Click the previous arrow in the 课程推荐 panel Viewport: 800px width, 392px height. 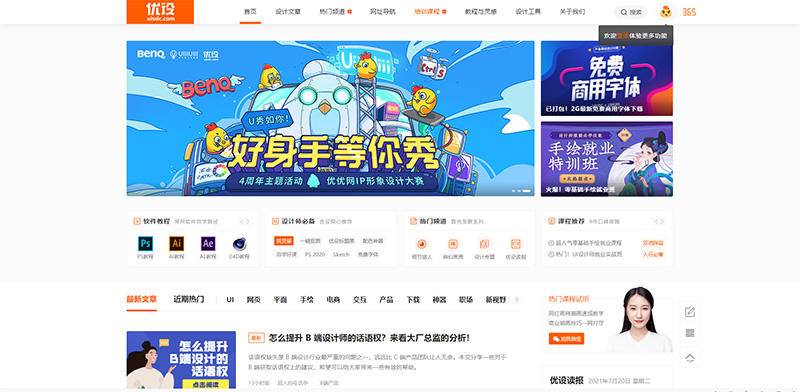[x=657, y=222]
